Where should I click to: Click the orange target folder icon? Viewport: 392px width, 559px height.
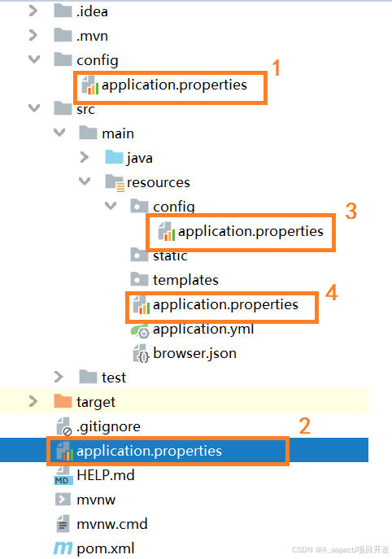click(63, 401)
